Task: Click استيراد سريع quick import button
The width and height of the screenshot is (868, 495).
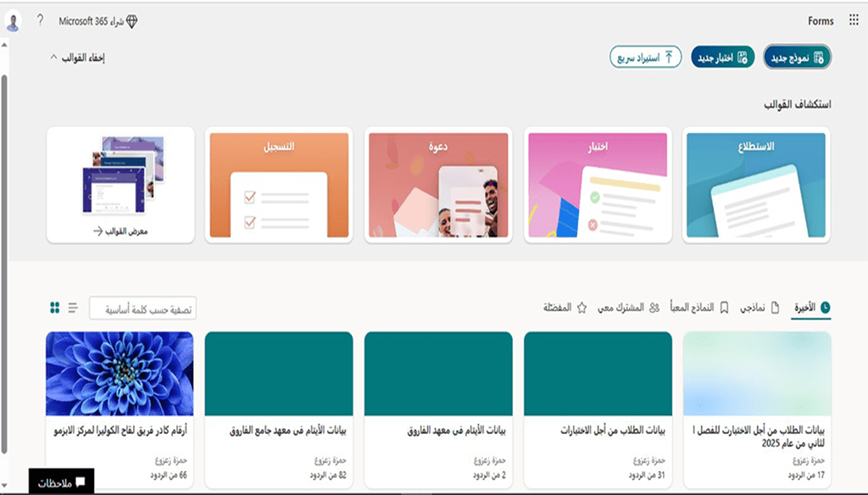Action: pos(645,57)
